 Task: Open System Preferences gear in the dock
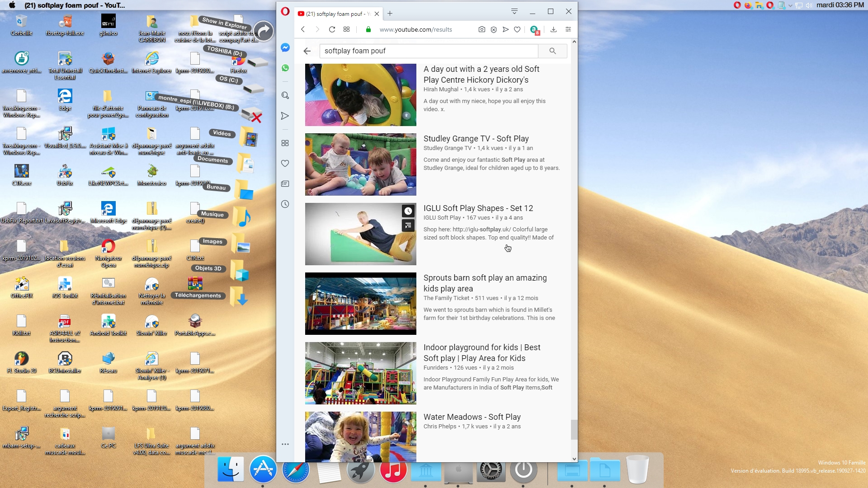491,470
